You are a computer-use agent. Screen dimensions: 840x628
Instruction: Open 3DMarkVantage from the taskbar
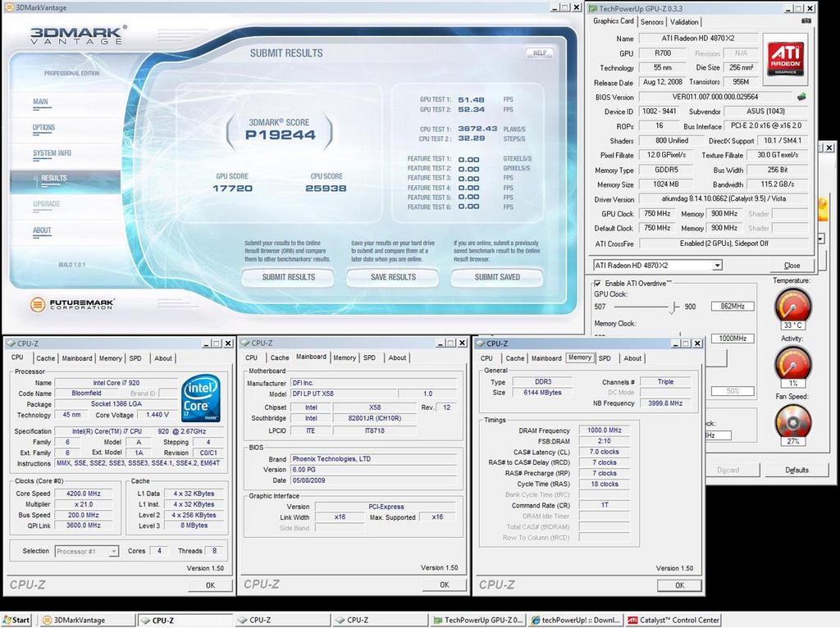pyautogui.click(x=87, y=620)
